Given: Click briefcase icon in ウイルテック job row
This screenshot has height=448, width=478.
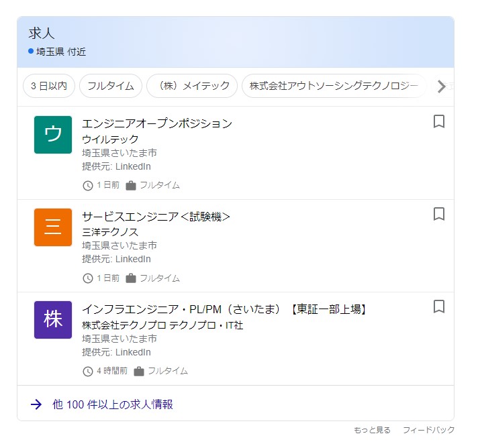Looking at the screenshot, I should [x=131, y=186].
